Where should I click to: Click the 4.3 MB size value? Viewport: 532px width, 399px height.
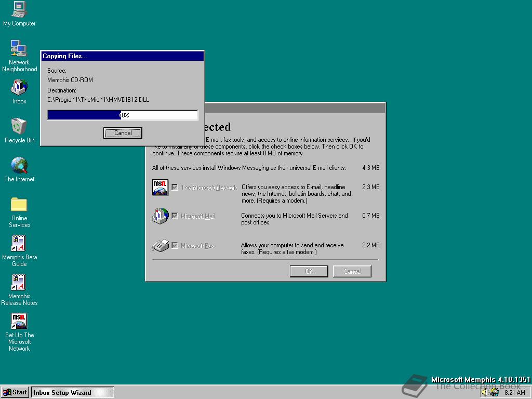371,168
